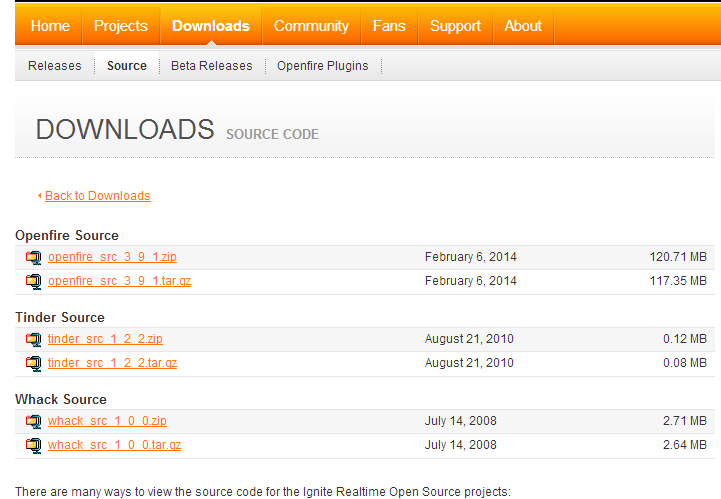
Task: Open the Fans page
Action: click(x=389, y=26)
